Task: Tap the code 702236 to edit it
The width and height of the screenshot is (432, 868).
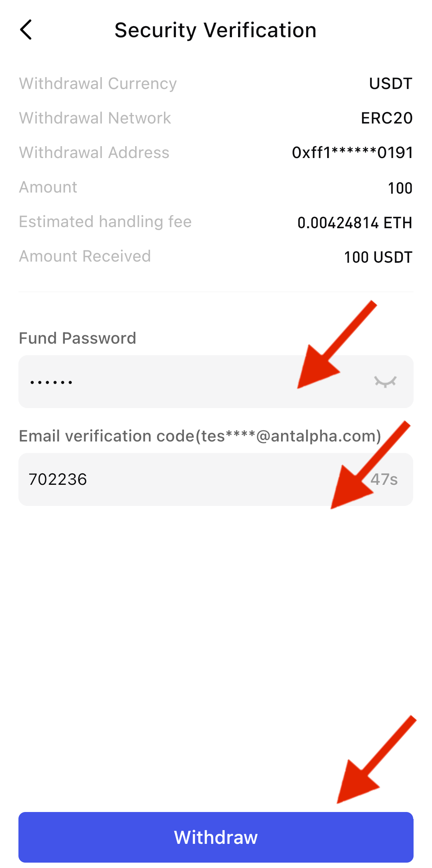Action: (58, 479)
